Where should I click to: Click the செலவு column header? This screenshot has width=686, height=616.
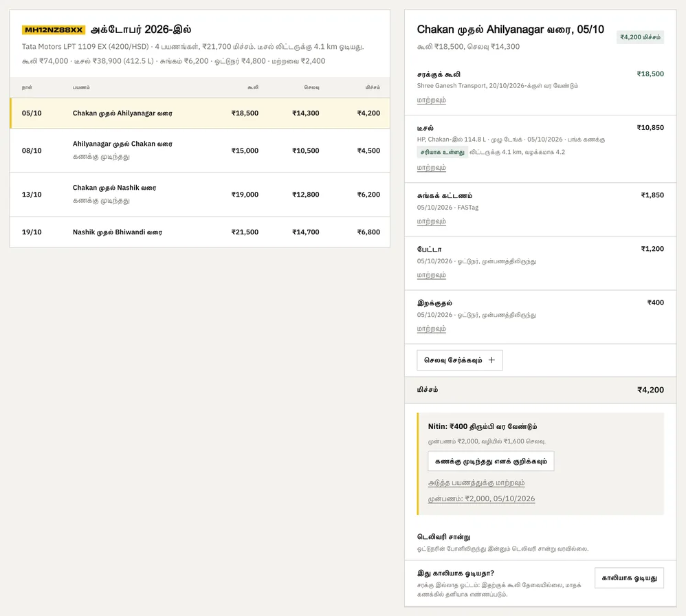point(311,87)
